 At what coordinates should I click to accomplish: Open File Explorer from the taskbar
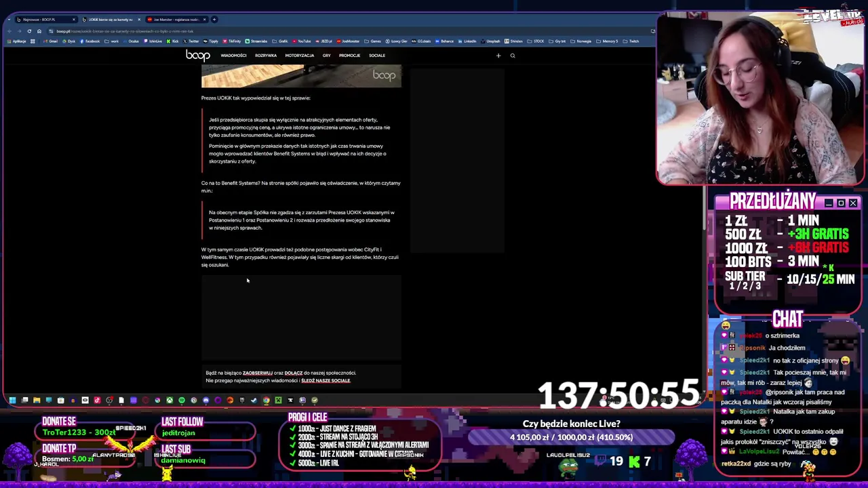(37, 400)
